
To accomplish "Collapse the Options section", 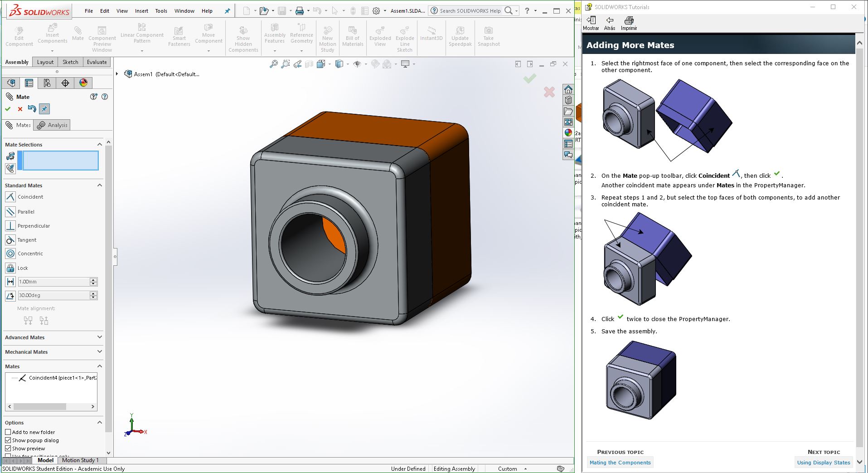I will click(x=100, y=423).
